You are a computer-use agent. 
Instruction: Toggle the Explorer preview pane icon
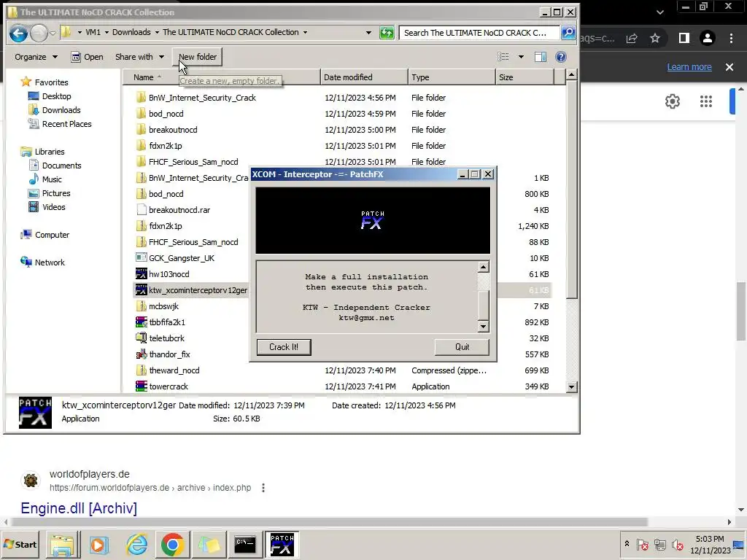(541, 57)
